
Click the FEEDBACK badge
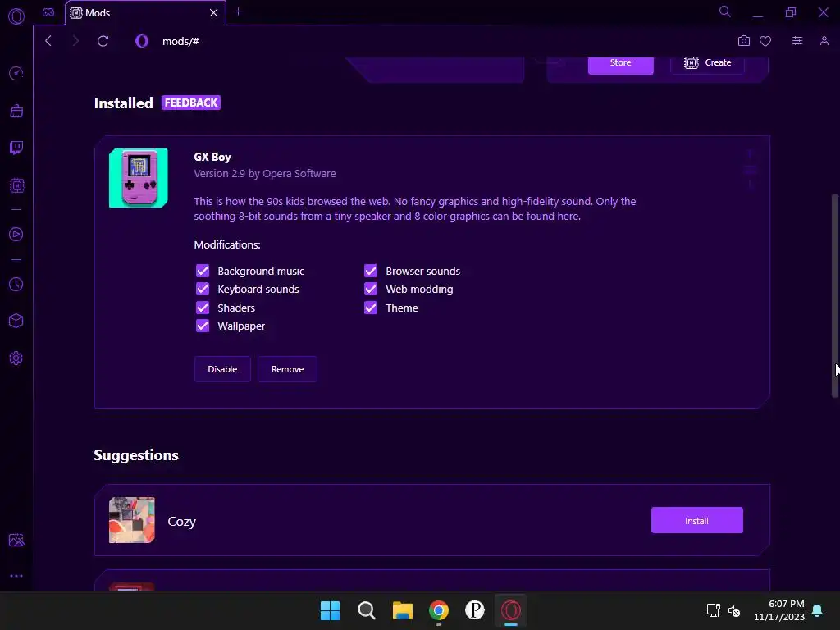191,103
